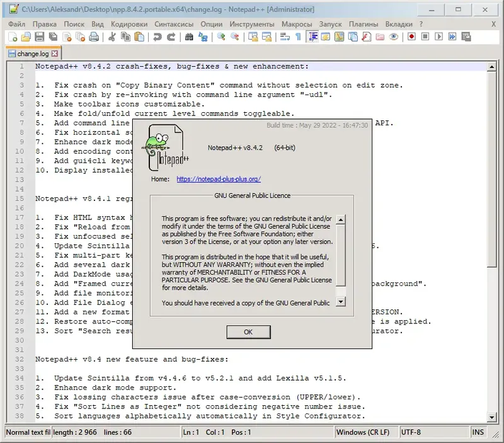
Task: Click the X at the menu bar's right end
Action: tap(494, 24)
